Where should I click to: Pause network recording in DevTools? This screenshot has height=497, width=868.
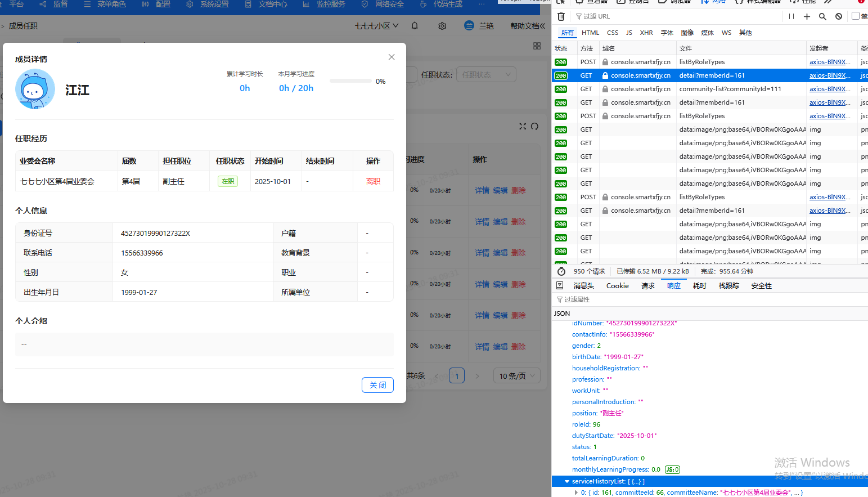coord(791,16)
